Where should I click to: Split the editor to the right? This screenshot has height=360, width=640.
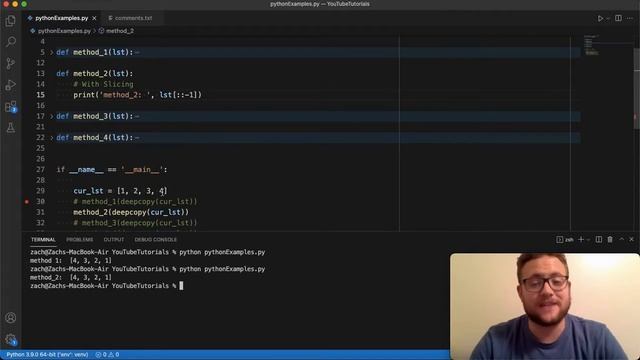coord(618,18)
